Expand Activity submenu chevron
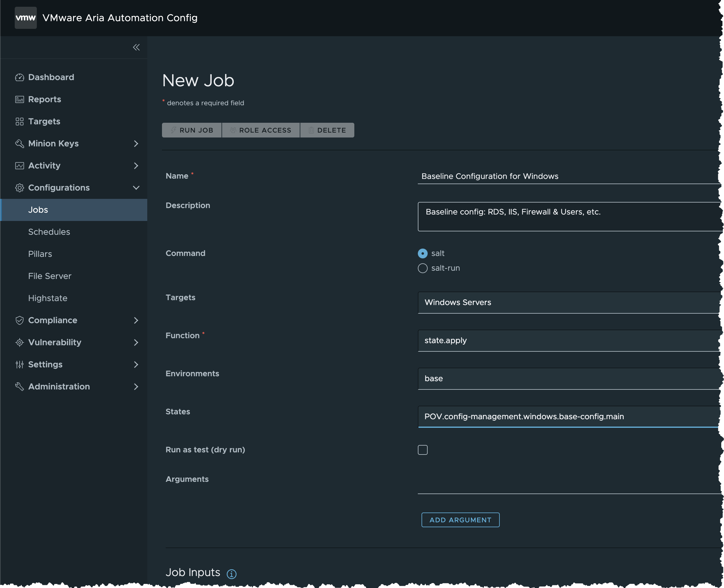The width and height of the screenshot is (724, 588). (136, 166)
